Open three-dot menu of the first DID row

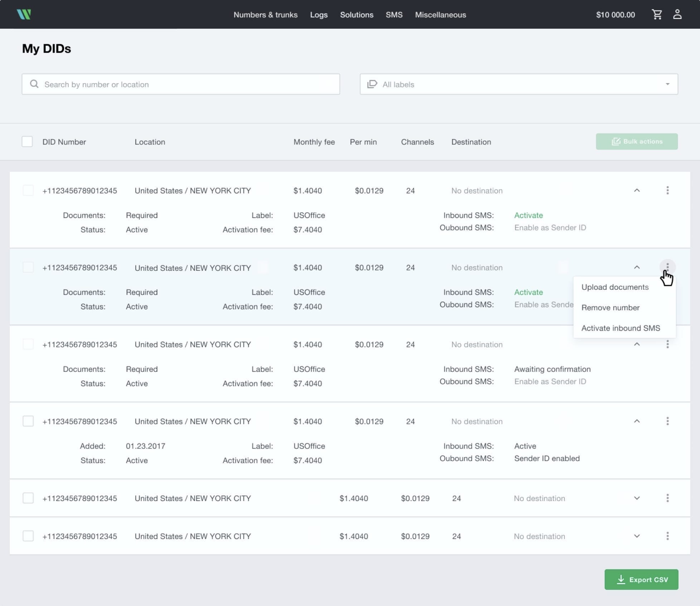click(667, 191)
